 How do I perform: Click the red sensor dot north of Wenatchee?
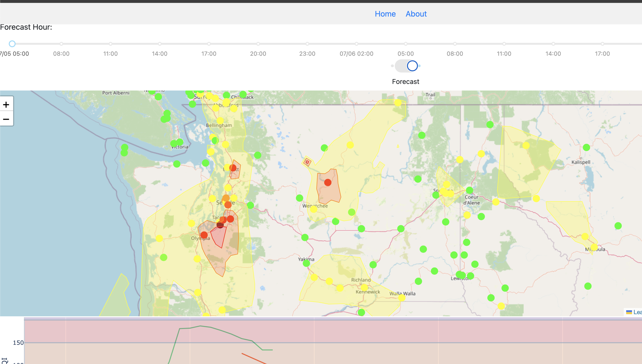pos(328,182)
